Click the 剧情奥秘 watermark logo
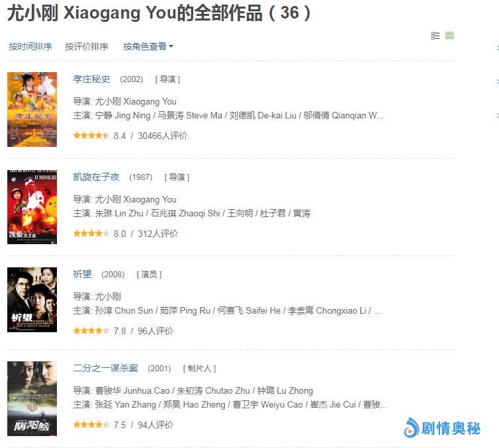Image resolution: width=499 pixels, height=448 pixels. click(x=442, y=427)
